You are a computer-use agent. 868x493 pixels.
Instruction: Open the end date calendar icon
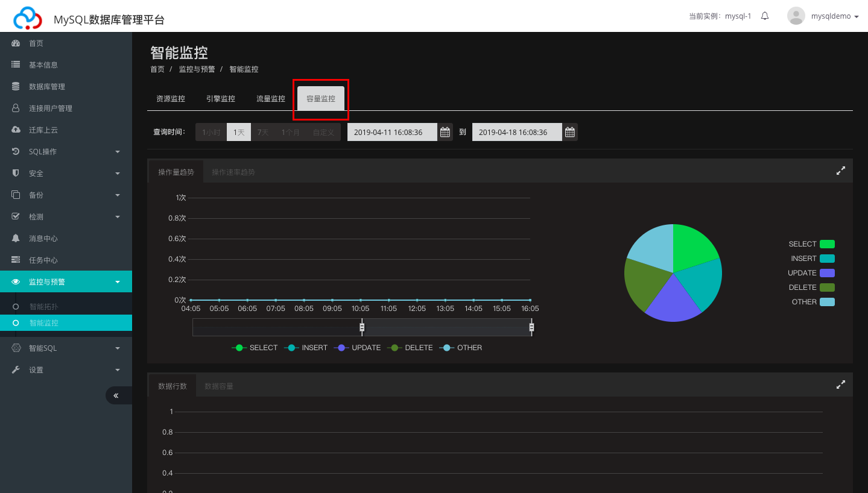pyautogui.click(x=570, y=132)
